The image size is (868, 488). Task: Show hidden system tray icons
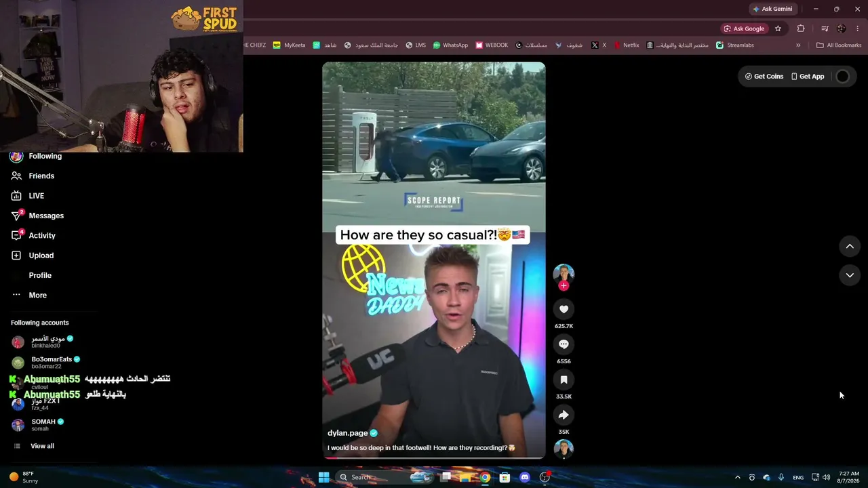pyautogui.click(x=738, y=477)
